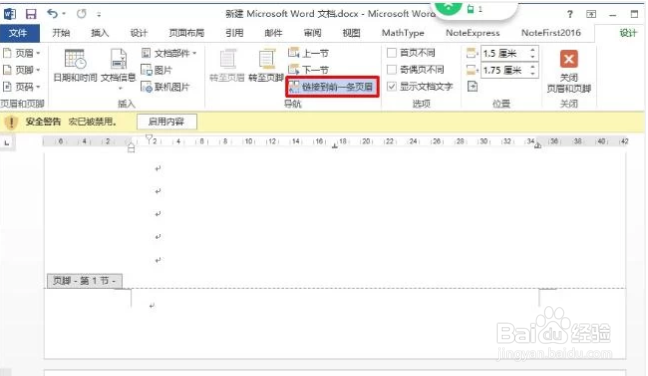Open the 文档信息 document info dropdown
Viewport: 648px width, 376px height.
(118, 69)
